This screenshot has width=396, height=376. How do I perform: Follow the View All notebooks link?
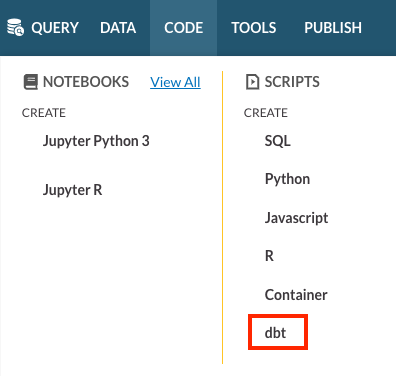175,82
